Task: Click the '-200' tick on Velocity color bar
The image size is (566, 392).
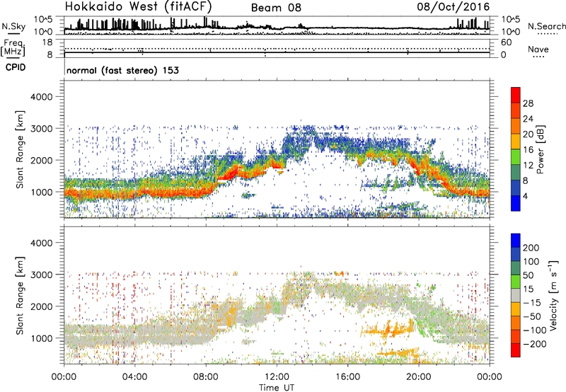Action: [x=535, y=344]
